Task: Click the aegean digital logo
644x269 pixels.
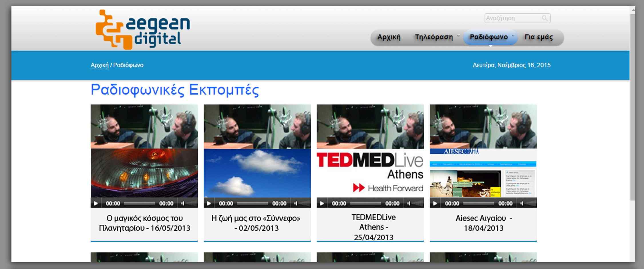Action: pos(143,30)
